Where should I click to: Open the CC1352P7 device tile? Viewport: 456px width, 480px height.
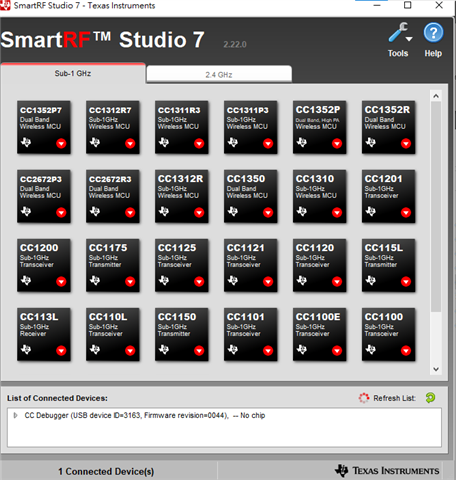tap(44, 127)
